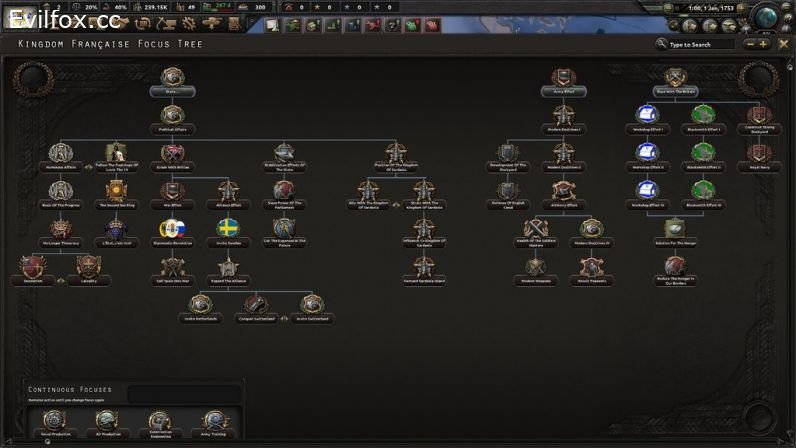Choose the Diplomatic Revolution focus
Image resolution: width=796 pixels, height=448 pixels.
pyautogui.click(x=172, y=229)
